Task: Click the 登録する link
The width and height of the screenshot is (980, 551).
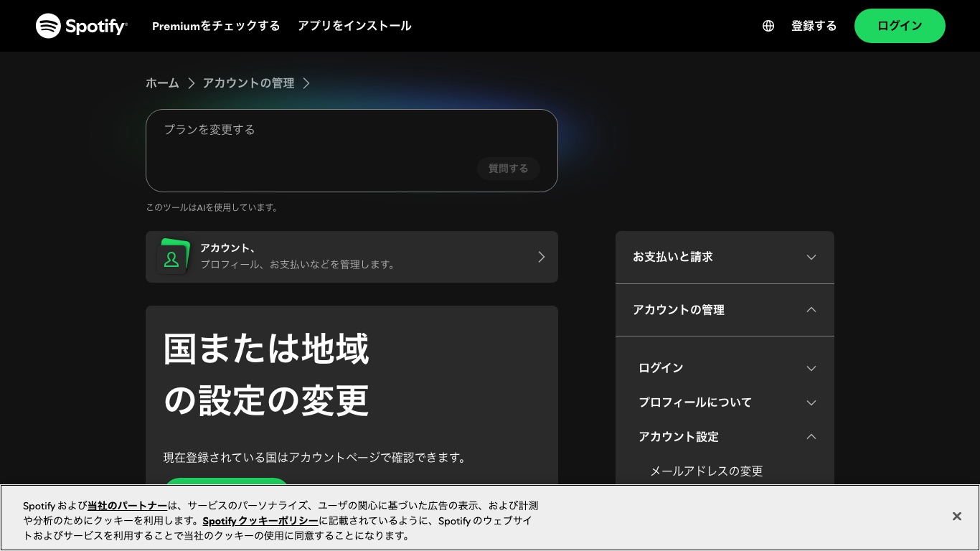Action: point(814,26)
